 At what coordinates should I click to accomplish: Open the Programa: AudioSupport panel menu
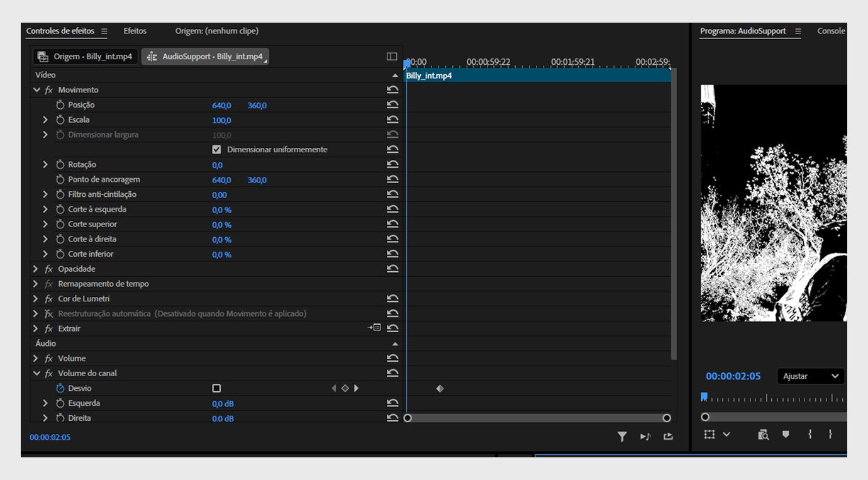coord(798,31)
